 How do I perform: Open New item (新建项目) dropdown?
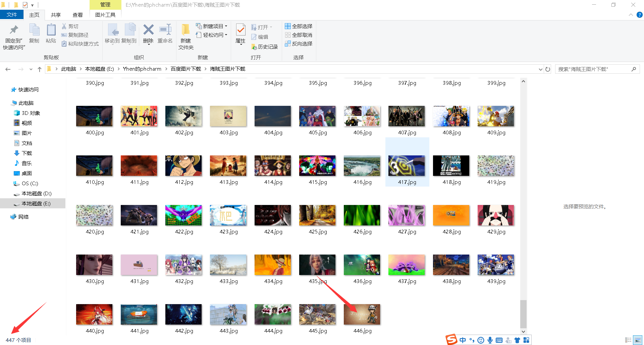pyautogui.click(x=212, y=26)
